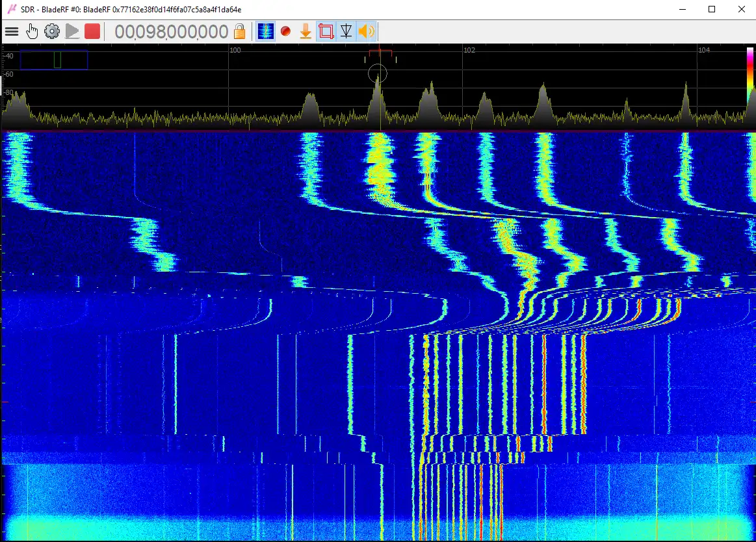The height and width of the screenshot is (542, 756).
Task: Click the red record button
Action: [285, 32]
